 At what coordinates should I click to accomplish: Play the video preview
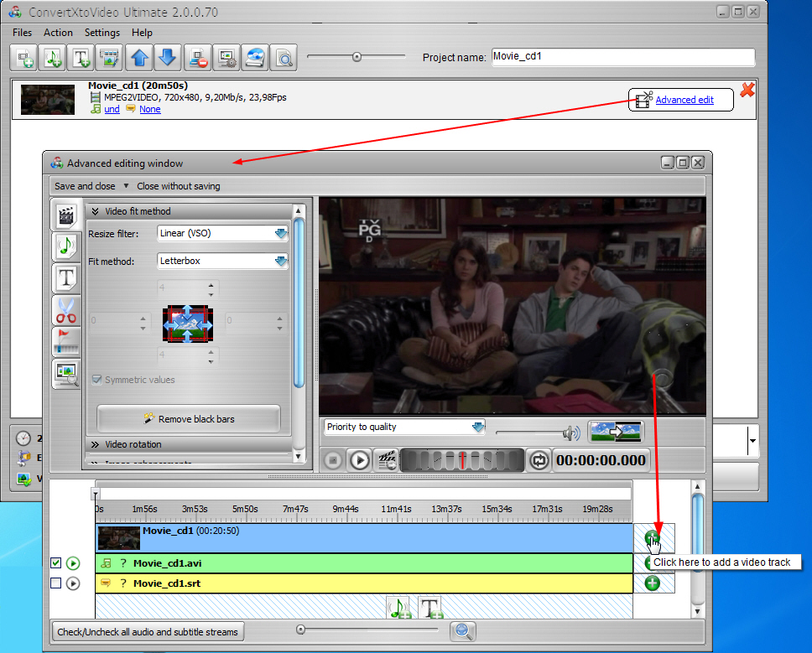coord(359,460)
